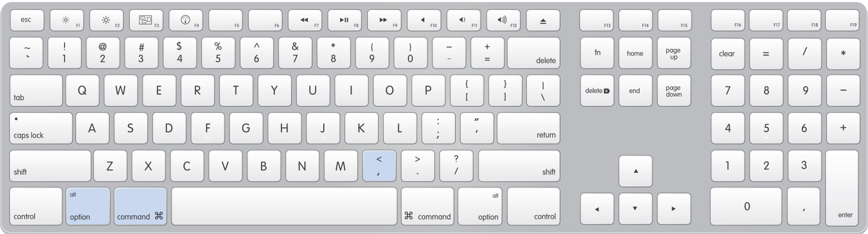Click the highlighted left command key
This screenshot has height=234, width=868.
(141, 206)
